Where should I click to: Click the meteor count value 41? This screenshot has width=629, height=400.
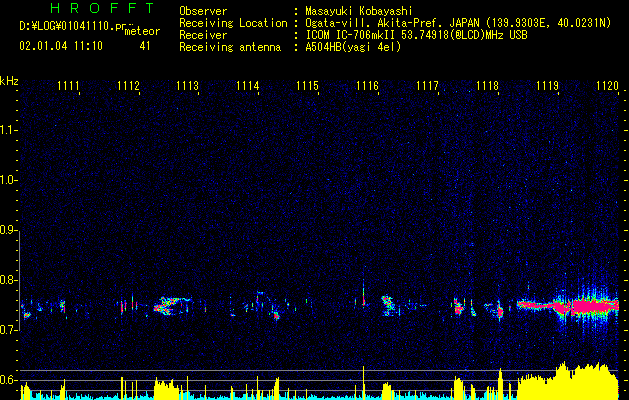(145, 46)
